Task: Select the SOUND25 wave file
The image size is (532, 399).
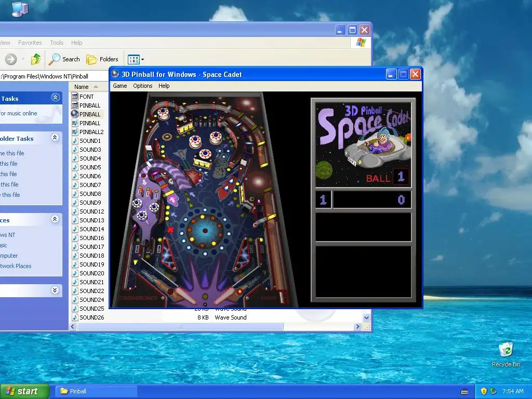Action: pyautogui.click(x=88, y=308)
